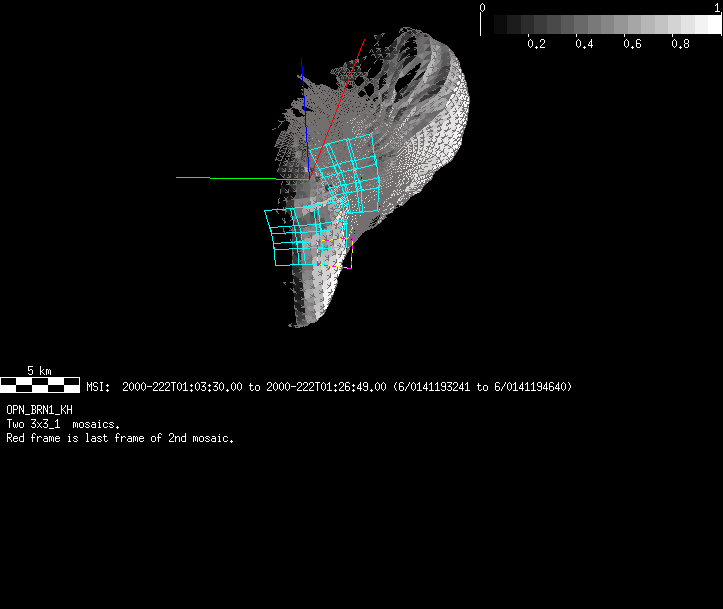
Task: Click the OPN_BRN1_KH sequence name
Action: 39,410
